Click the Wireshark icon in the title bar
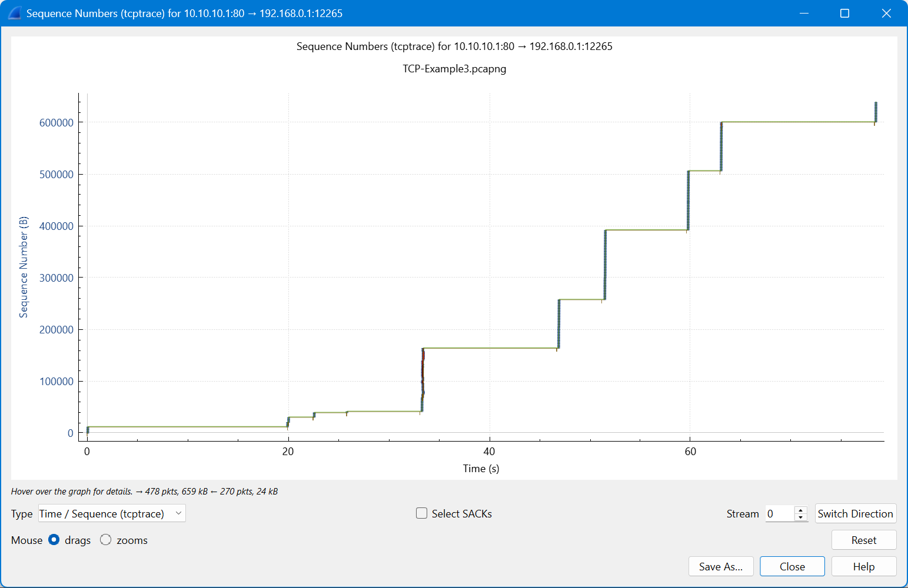The width and height of the screenshot is (908, 588). [13, 12]
